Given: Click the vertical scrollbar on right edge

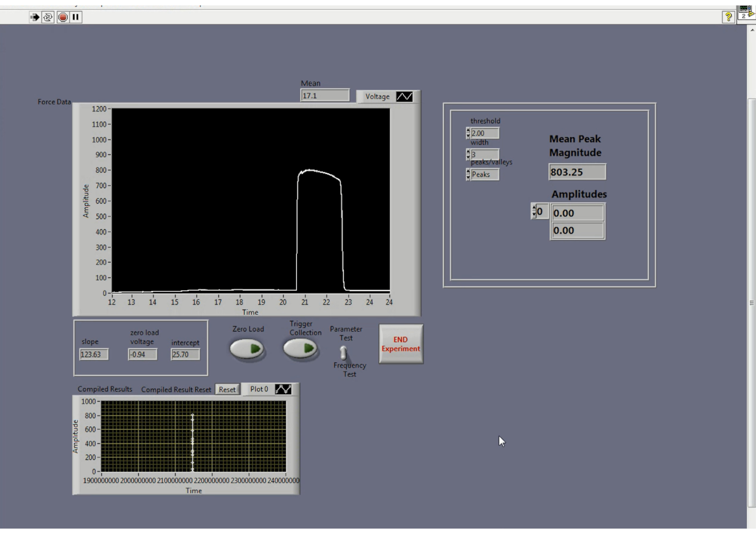Looking at the screenshot, I should click(751, 303).
